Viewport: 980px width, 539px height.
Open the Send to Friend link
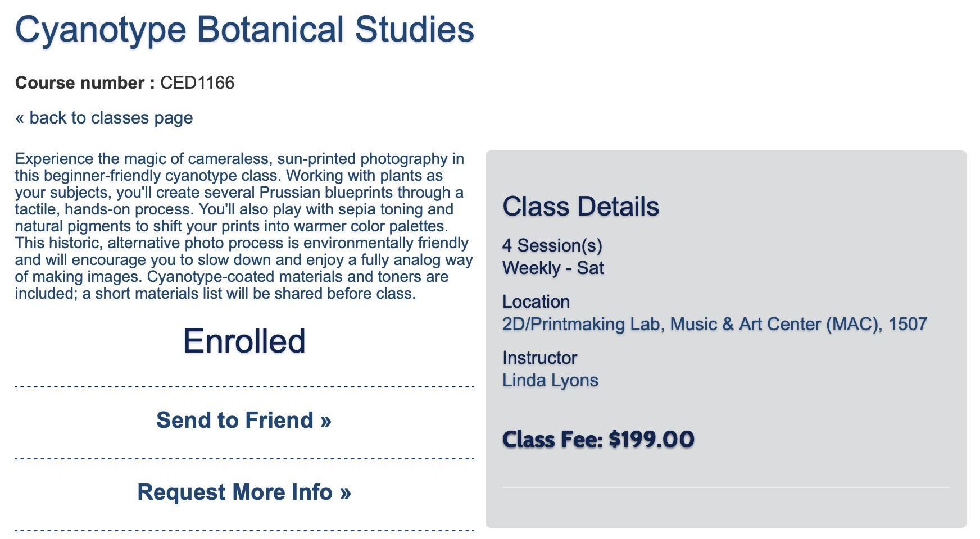pos(244,421)
